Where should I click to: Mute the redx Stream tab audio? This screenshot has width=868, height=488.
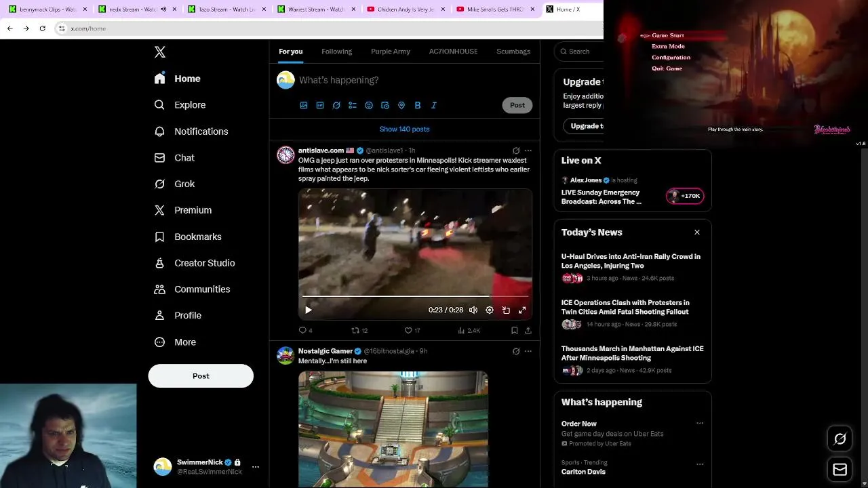[x=163, y=9]
